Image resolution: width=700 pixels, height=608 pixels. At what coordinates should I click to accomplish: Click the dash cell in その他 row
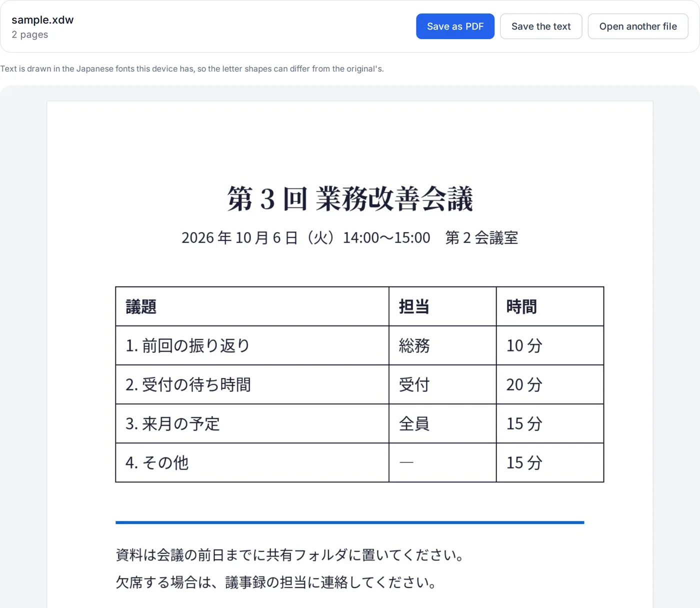point(442,462)
